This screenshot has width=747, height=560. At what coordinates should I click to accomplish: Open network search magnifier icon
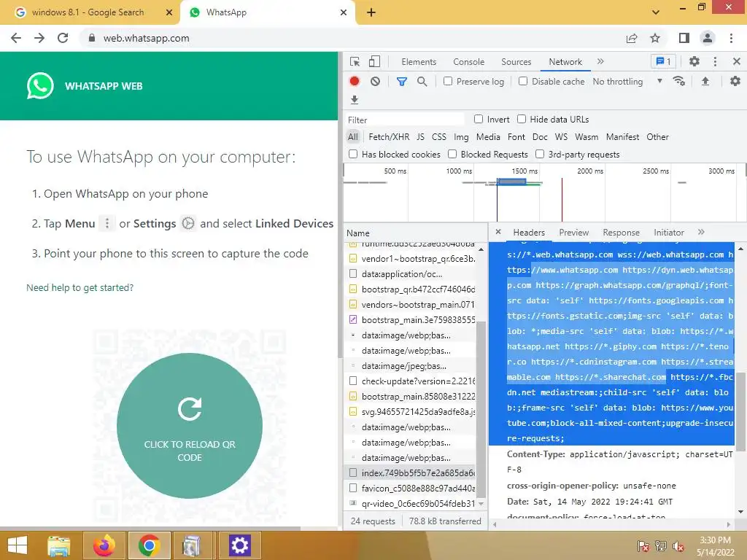point(422,82)
